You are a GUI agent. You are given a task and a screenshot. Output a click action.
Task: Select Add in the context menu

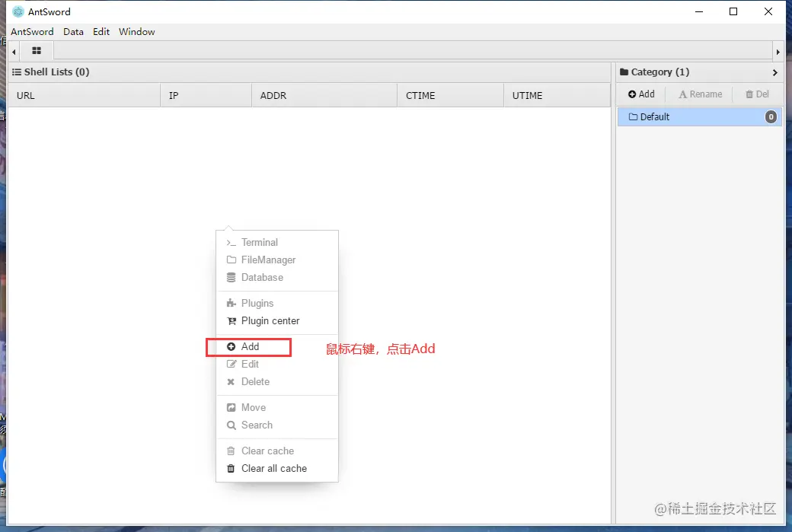276,347
